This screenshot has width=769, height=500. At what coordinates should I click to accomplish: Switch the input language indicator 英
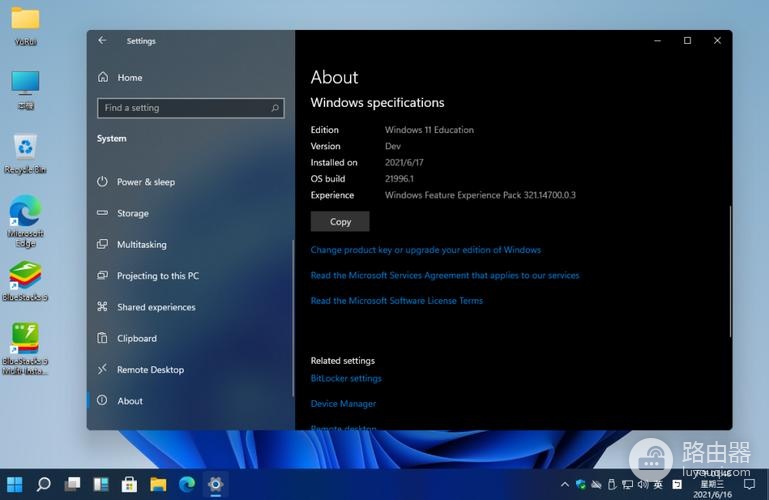[x=658, y=485]
